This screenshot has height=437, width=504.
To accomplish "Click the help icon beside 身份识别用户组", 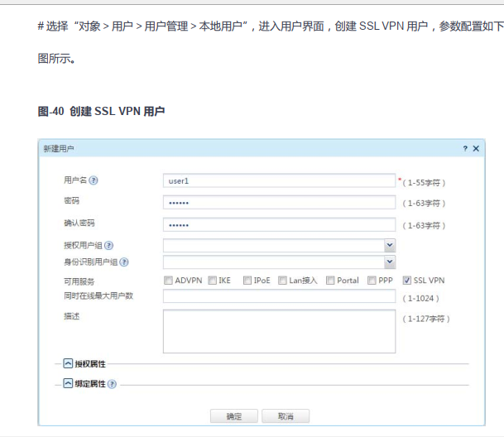I will [x=124, y=262].
